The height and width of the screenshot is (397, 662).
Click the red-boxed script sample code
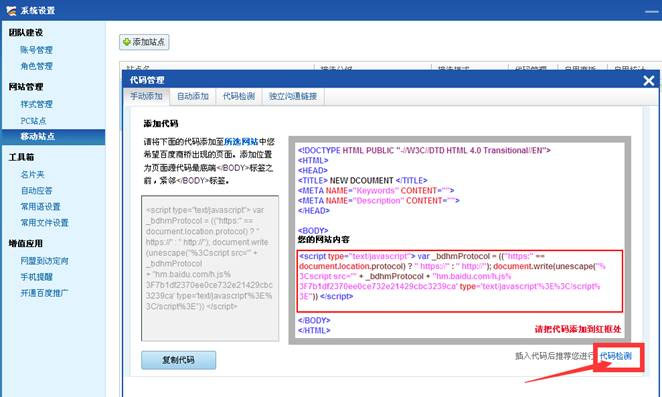[x=460, y=281]
